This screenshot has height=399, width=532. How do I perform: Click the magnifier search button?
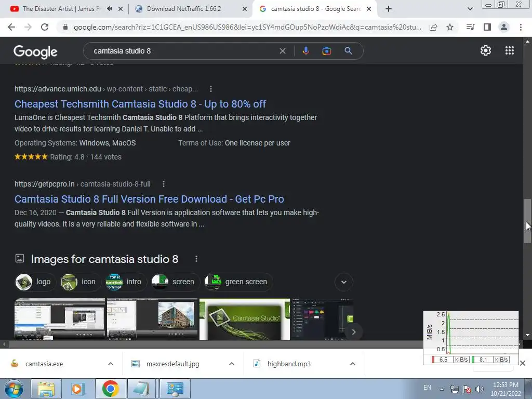pos(348,51)
